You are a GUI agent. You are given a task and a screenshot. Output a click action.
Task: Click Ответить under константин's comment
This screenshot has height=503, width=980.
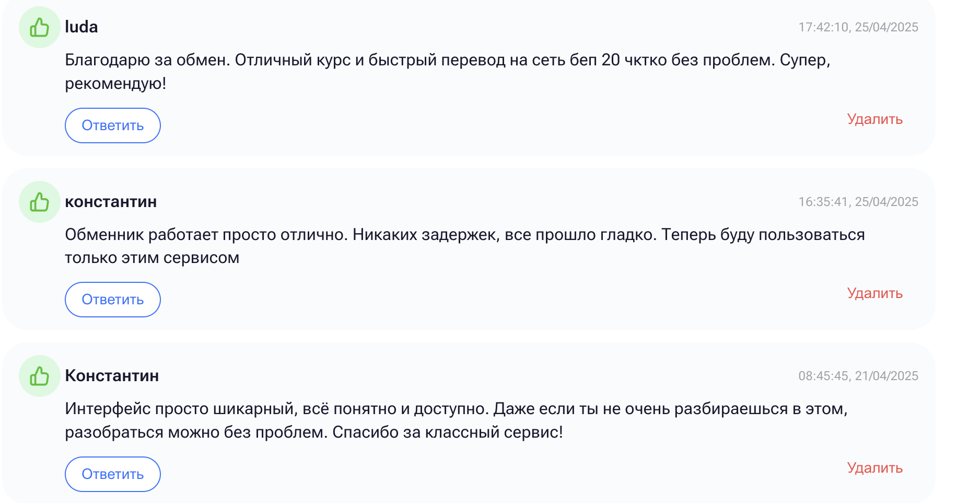click(112, 299)
